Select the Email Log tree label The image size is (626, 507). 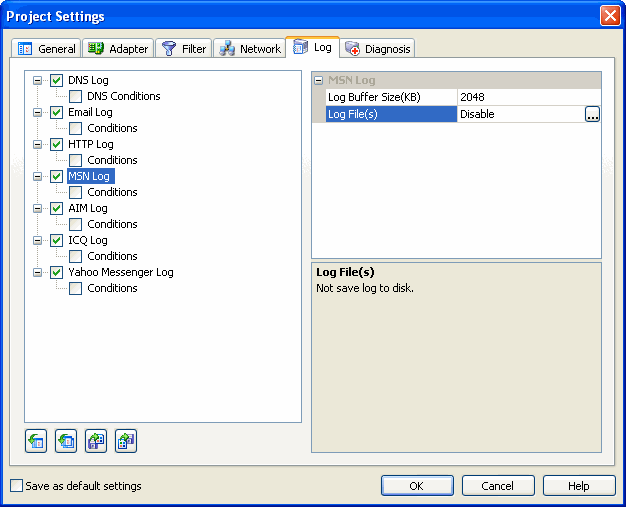pyautogui.click(x=90, y=112)
